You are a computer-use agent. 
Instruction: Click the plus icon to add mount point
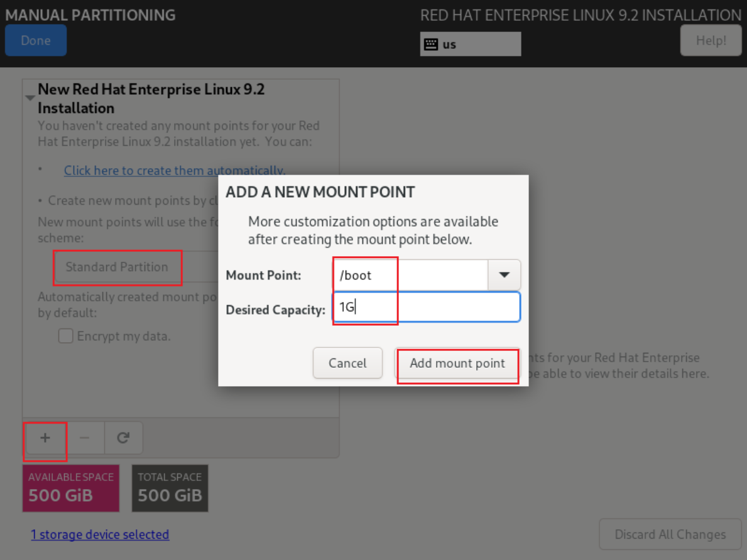tap(45, 438)
